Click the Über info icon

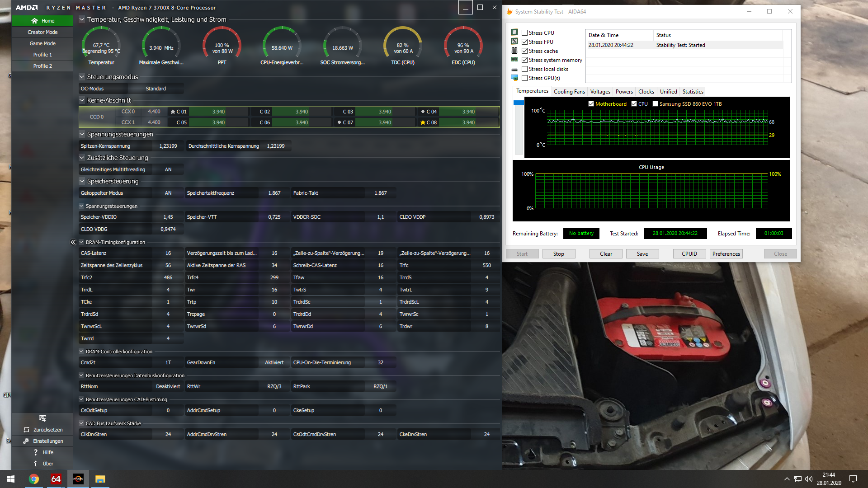coord(36,464)
